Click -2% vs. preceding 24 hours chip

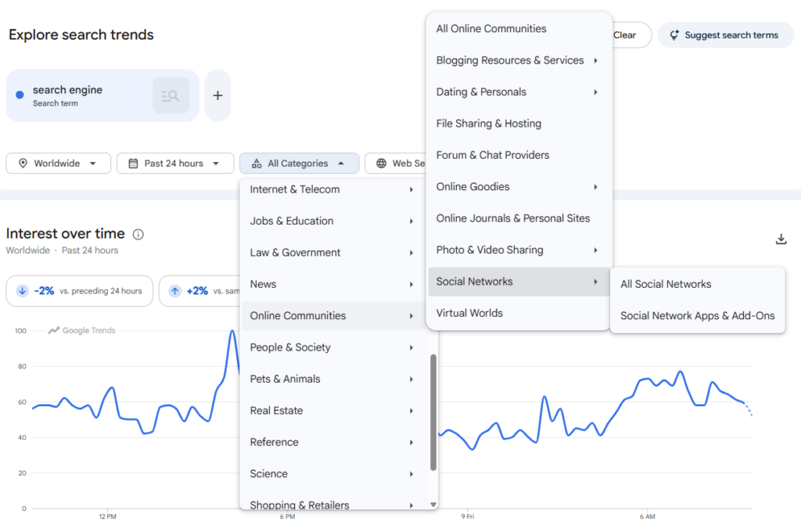pos(79,291)
